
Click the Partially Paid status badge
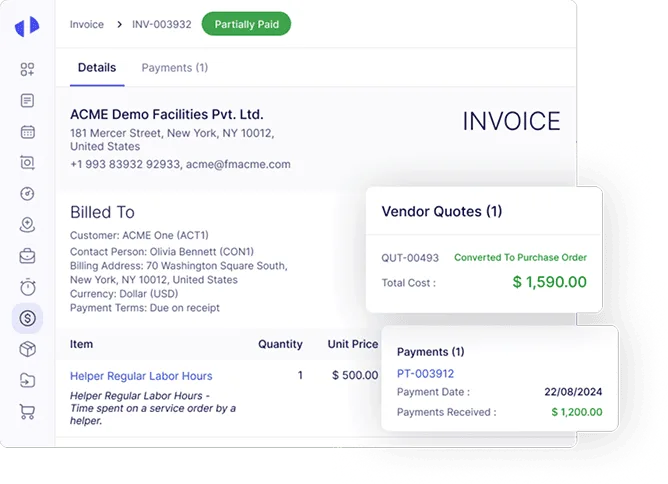click(x=246, y=24)
